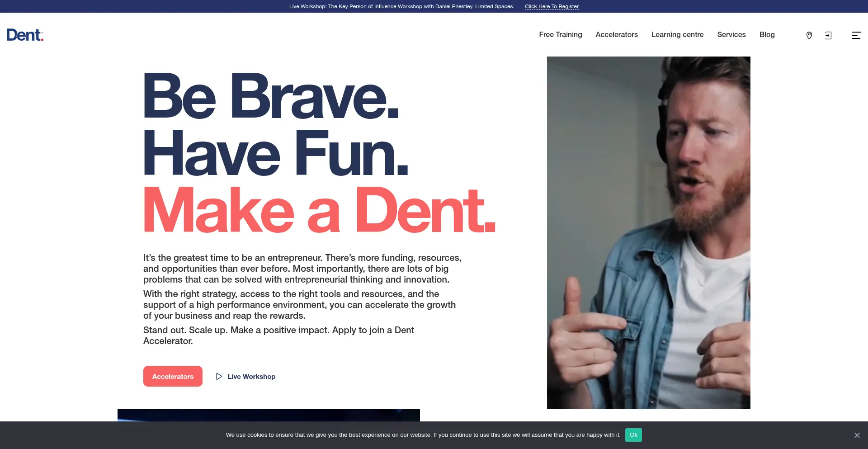Click the Make a Dent. headline
This screenshot has height=449, width=868.
coord(320,210)
